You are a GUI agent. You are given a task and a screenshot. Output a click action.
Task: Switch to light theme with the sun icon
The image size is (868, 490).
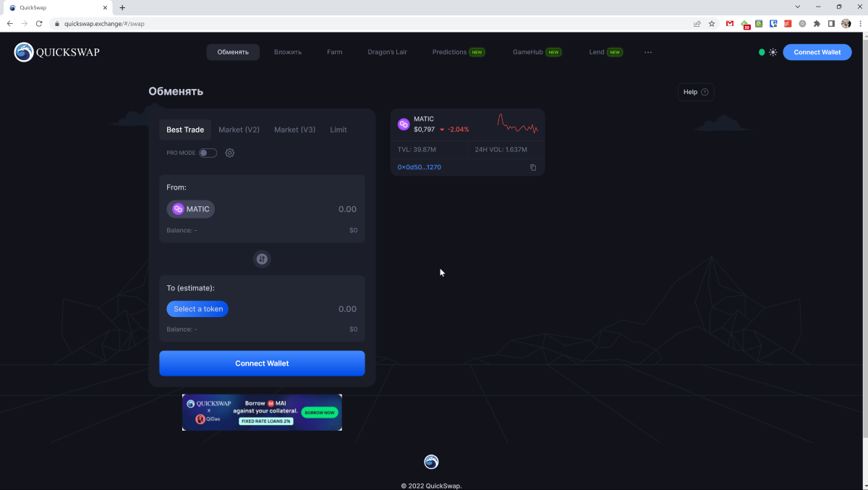point(773,52)
